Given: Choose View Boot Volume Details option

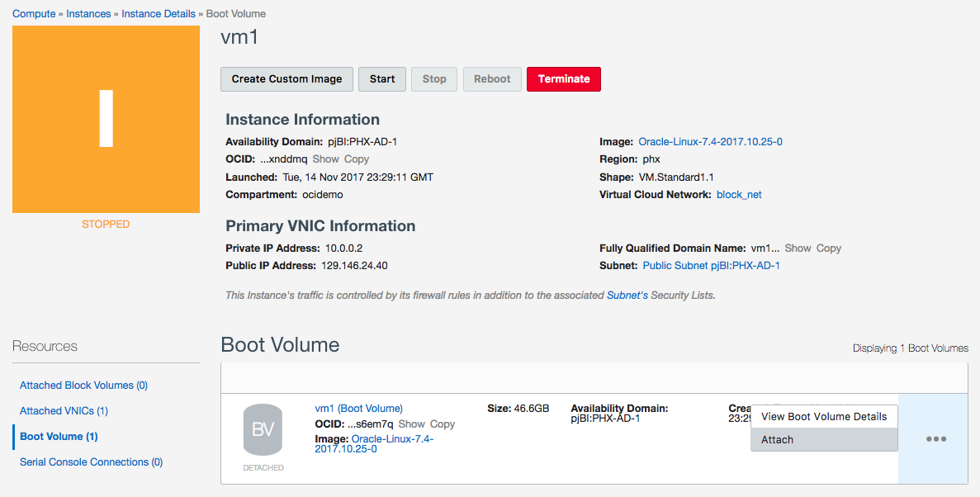Looking at the screenshot, I should click(x=823, y=417).
